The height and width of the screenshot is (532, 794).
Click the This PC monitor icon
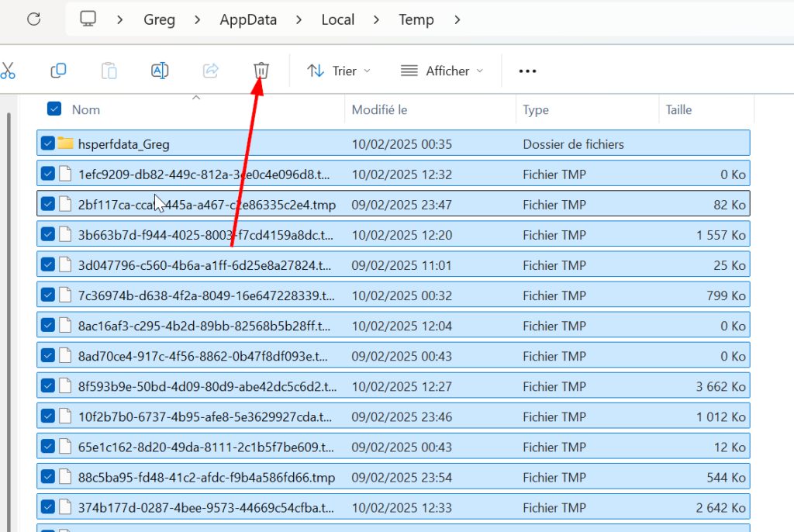[x=88, y=19]
